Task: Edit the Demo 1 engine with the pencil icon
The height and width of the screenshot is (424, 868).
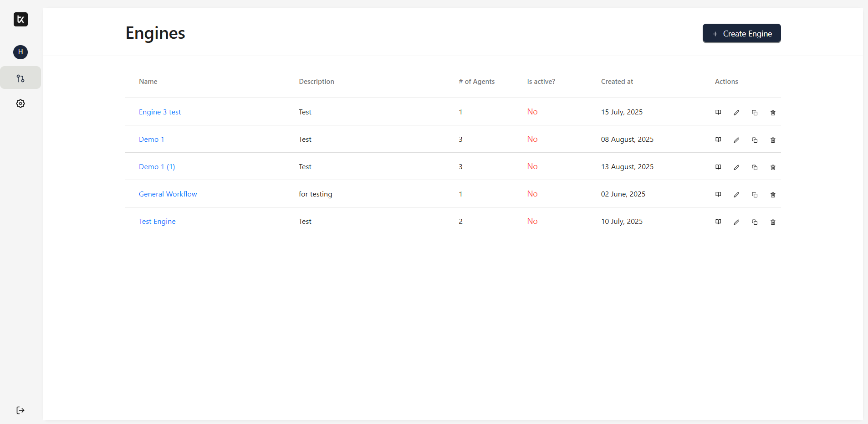Action: point(736,140)
